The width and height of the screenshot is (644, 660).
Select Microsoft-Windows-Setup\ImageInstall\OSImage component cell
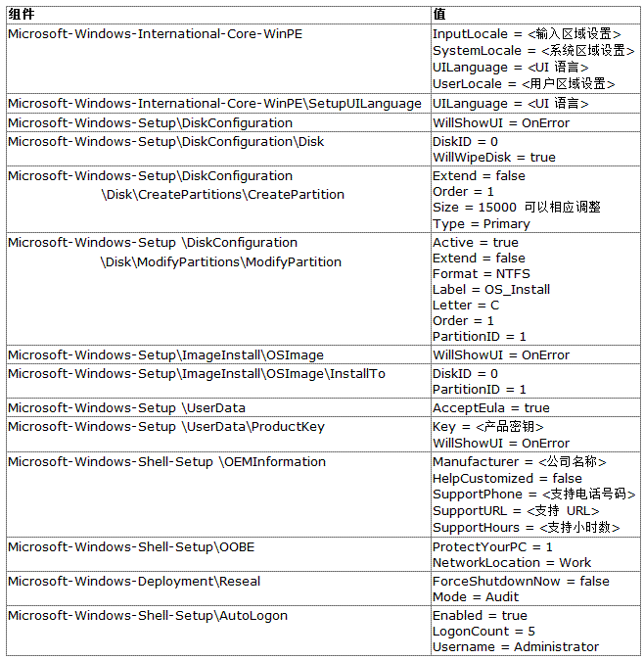[x=218, y=354]
